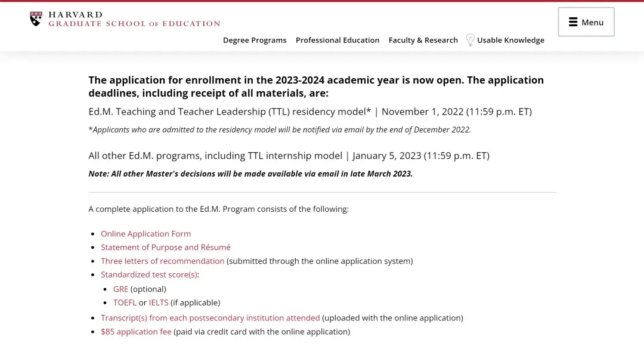644x352 pixels.
Task: Open Transcript(s) from each postsecondary institution link
Action: click(210, 318)
